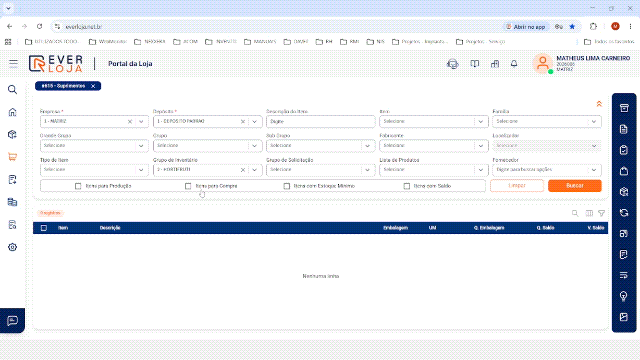Open the chat button at bottom left

(12, 320)
